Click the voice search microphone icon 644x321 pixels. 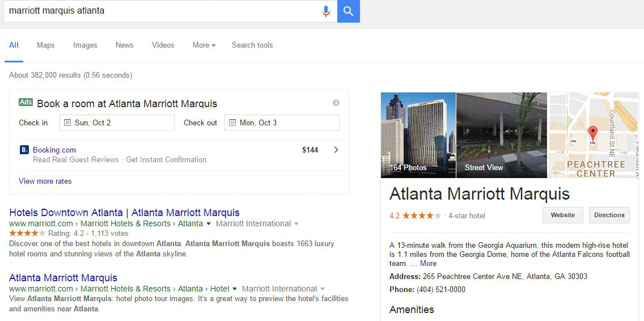(326, 11)
